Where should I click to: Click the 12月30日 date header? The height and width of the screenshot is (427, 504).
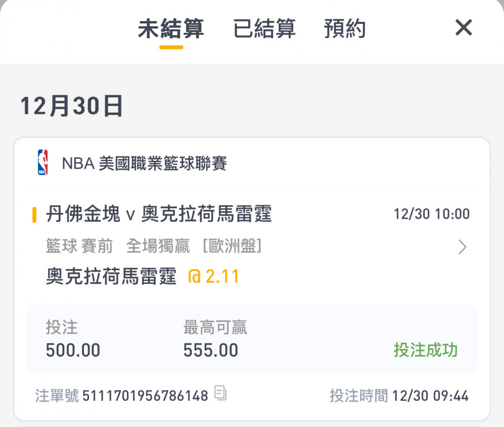pos(71,107)
